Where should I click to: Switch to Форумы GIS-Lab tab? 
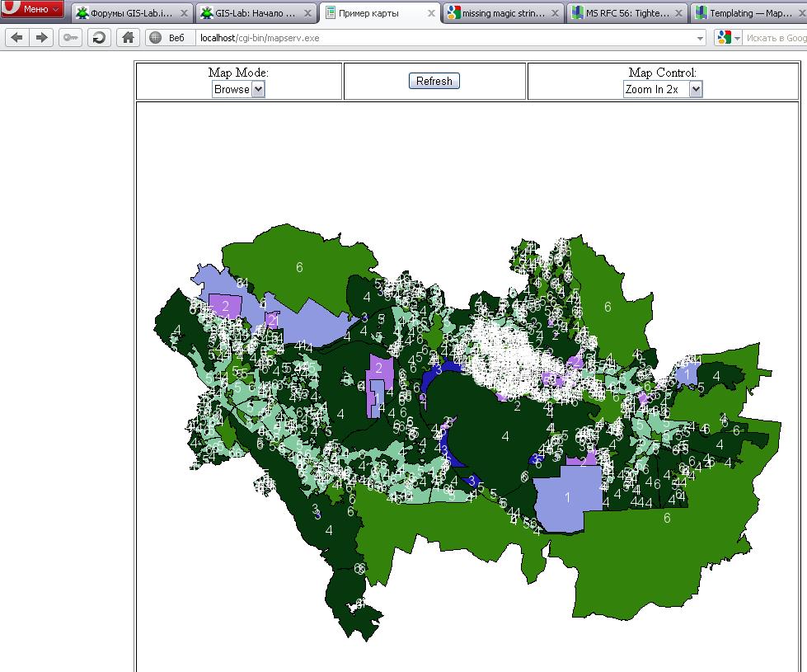[131, 13]
